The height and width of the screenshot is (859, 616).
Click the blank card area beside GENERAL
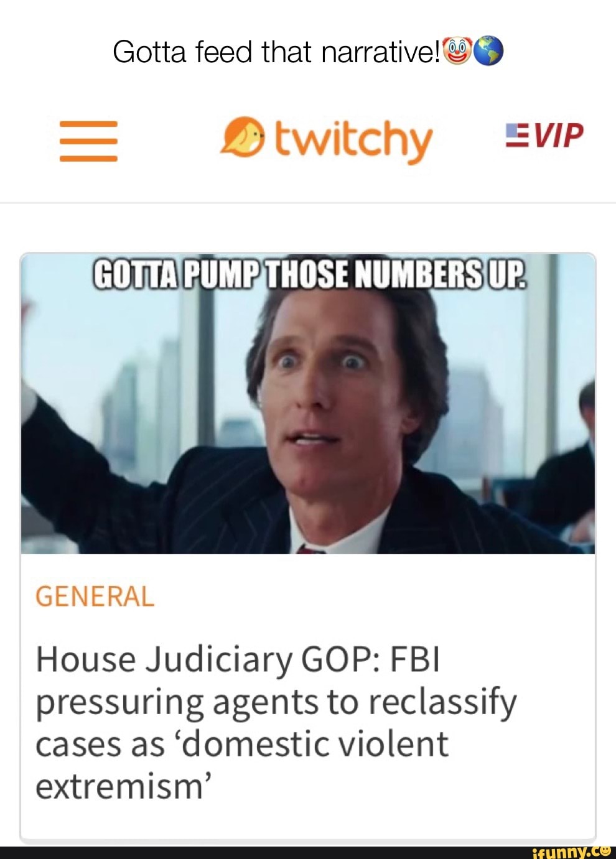point(373,597)
